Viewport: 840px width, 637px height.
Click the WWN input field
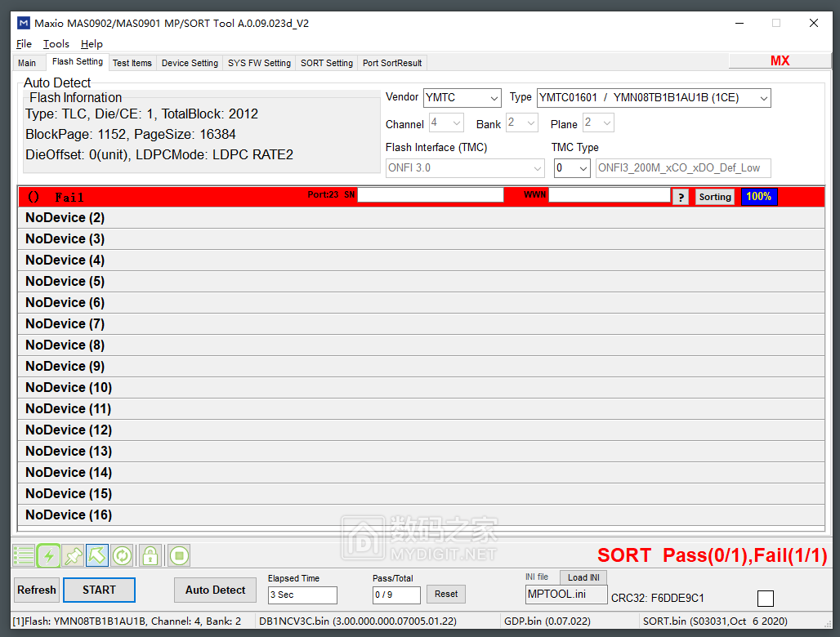click(x=610, y=195)
